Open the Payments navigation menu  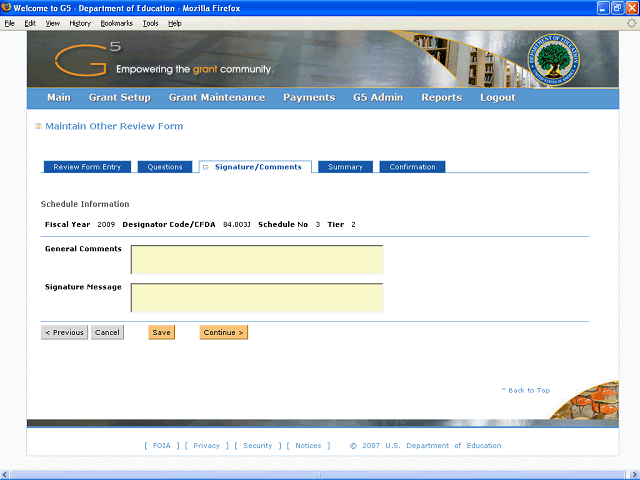pos(309,98)
